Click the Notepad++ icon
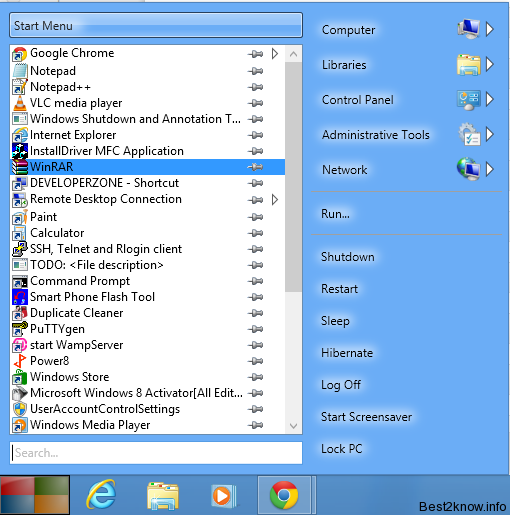This screenshot has width=510, height=515. tap(20, 87)
